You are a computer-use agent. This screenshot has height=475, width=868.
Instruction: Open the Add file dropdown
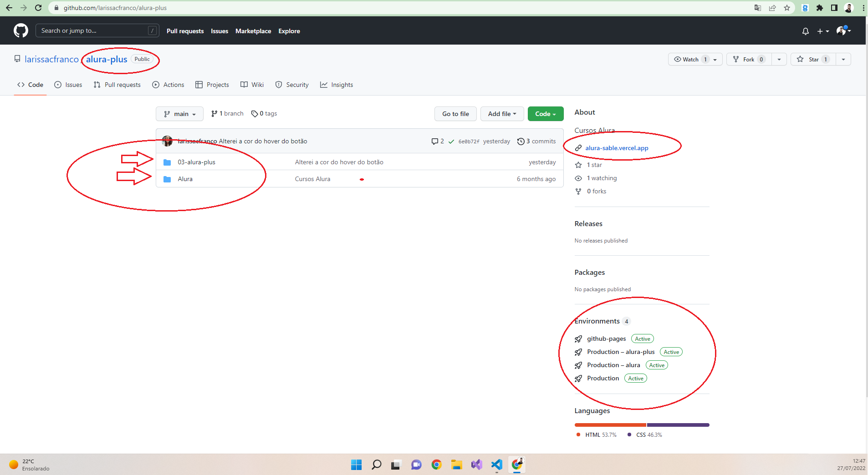click(x=502, y=114)
